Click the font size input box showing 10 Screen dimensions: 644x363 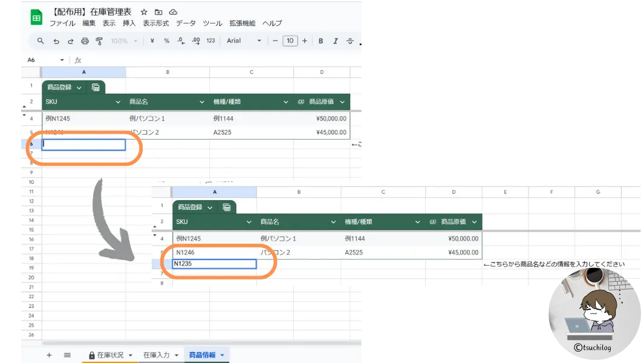tap(290, 41)
